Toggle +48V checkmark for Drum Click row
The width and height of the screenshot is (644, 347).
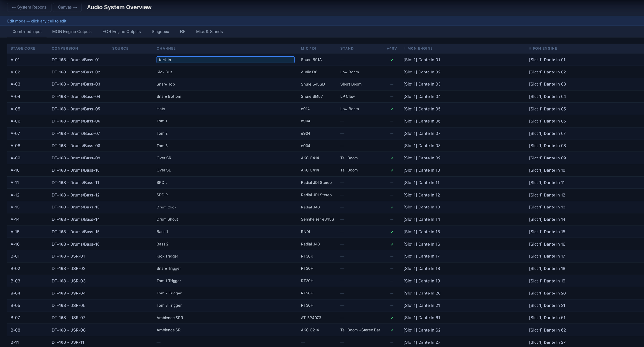pos(392,207)
